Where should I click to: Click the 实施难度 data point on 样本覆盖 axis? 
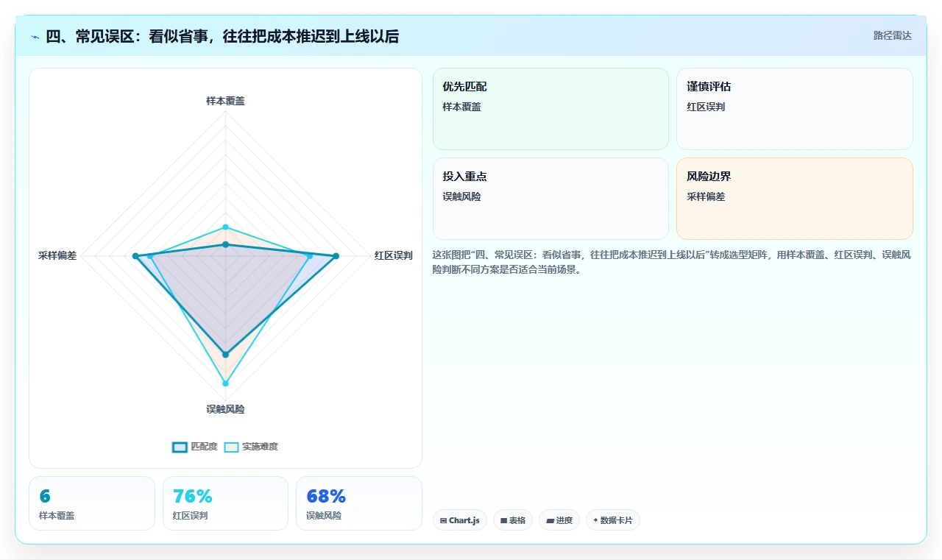click(225, 227)
